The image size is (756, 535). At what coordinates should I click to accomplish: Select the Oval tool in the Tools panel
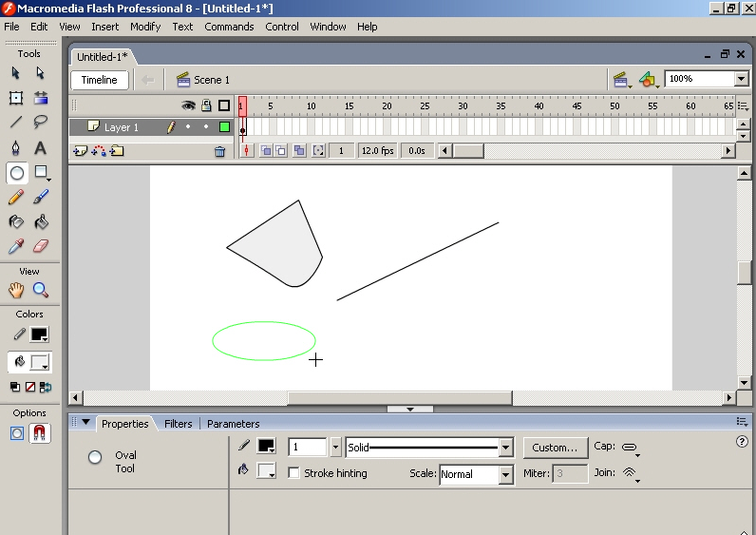pos(17,173)
